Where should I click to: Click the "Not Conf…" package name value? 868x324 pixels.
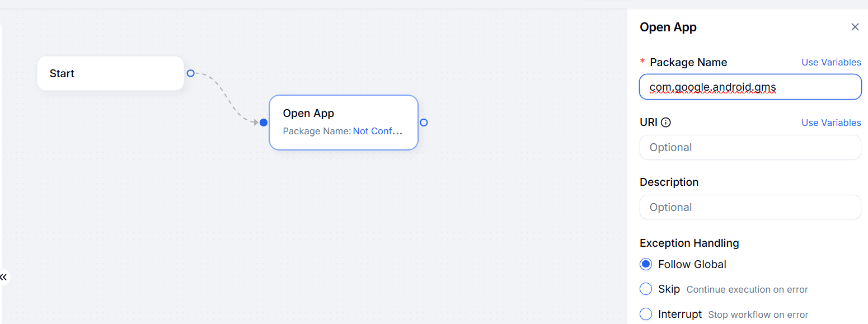tap(377, 131)
